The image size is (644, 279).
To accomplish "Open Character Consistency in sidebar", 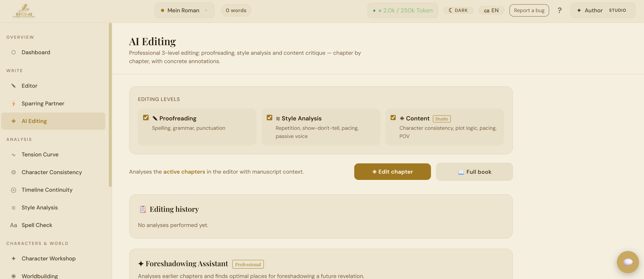I will [x=52, y=172].
